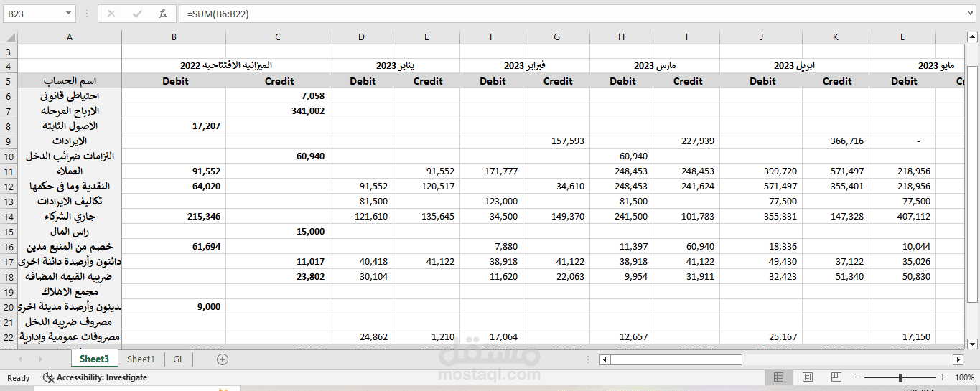Click the Enter checkmark formula bar icon
The image size is (980, 391).
click(137, 14)
